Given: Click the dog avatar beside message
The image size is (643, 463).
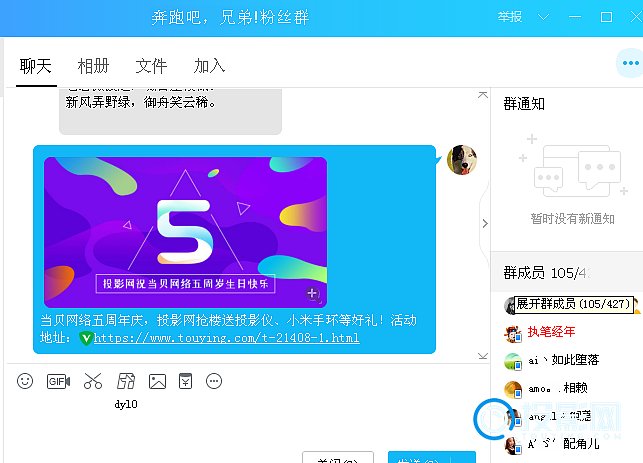Looking at the screenshot, I should [462, 160].
